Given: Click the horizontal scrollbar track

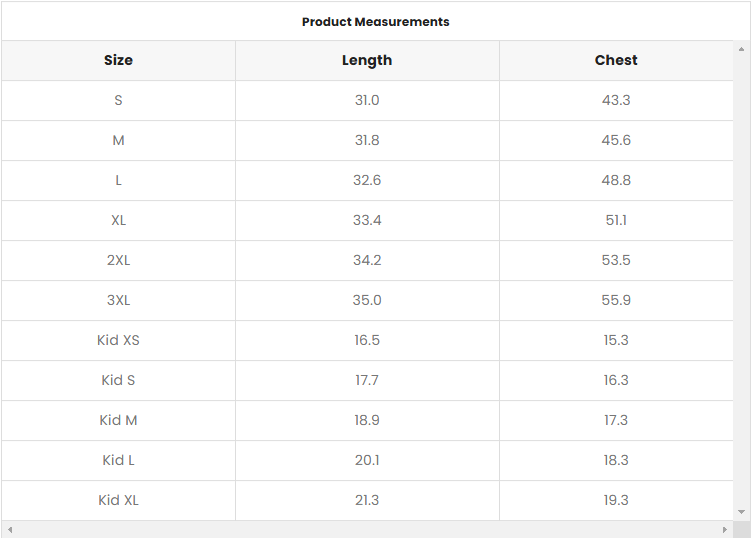Looking at the screenshot, I should click(x=367, y=529).
